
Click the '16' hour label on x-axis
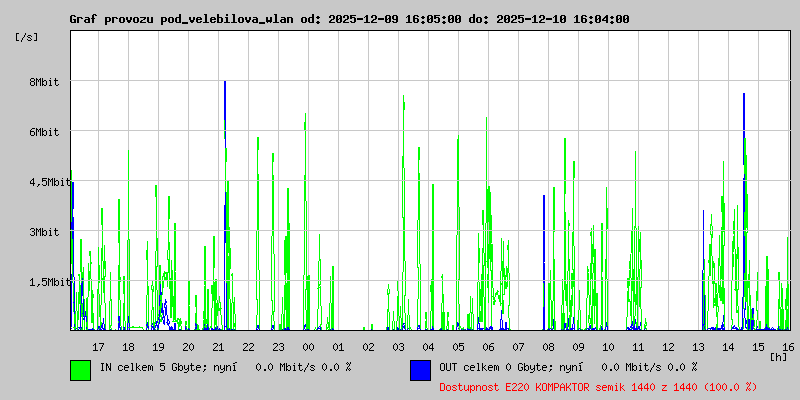coord(787,347)
